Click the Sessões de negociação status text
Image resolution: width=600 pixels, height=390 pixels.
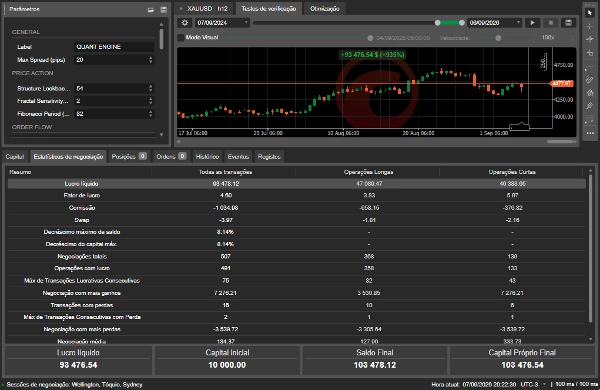(74, 384)
